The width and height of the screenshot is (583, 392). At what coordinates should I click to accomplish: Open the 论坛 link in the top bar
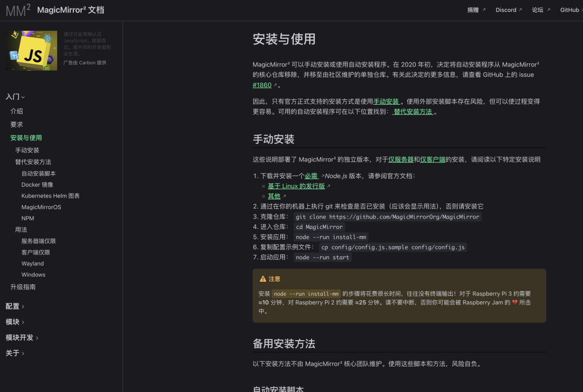[x=538, y=10]
